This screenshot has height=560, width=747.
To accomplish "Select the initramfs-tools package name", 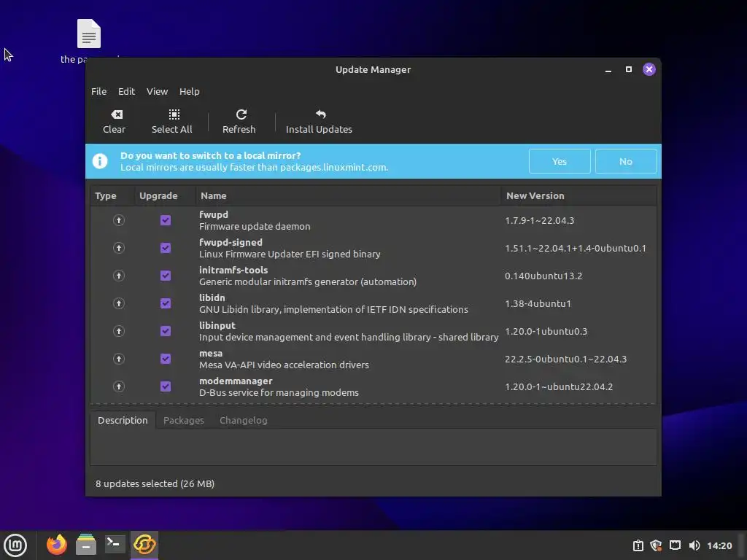I will [x=233, y=270].
